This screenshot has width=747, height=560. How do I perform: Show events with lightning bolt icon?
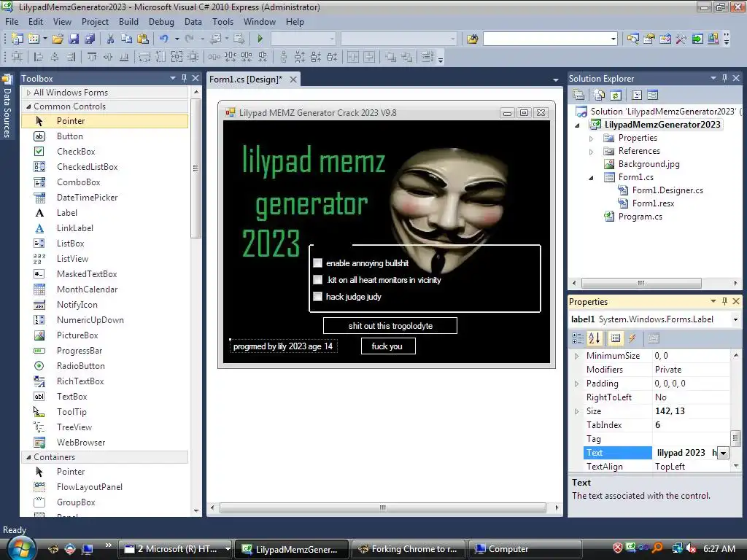coord(632,338)
